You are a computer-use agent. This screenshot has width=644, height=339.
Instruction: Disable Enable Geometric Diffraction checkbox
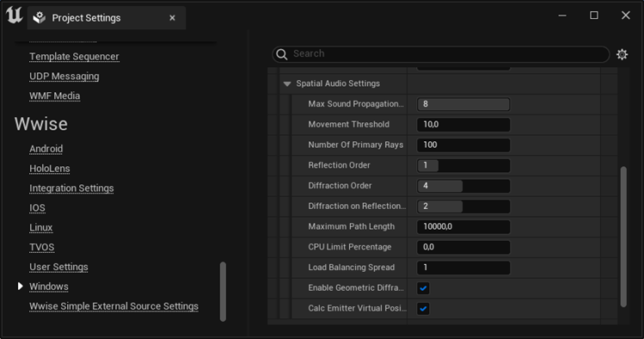point(423,288)
